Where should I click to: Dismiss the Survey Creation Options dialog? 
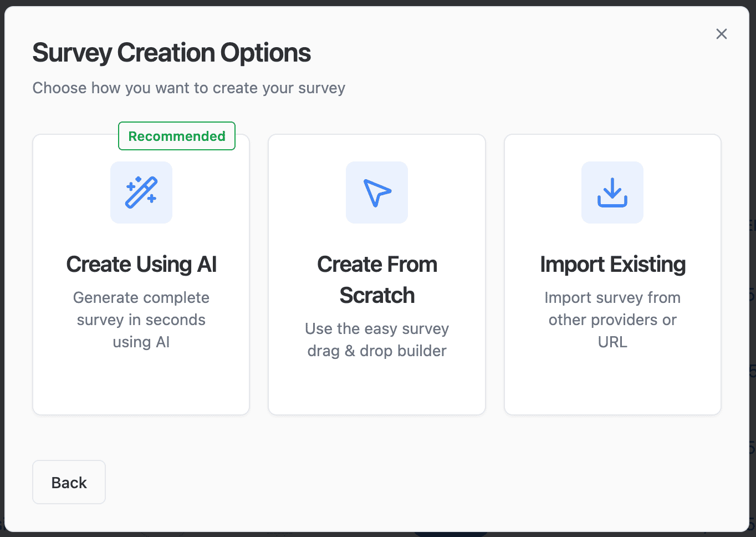[721, 34]
